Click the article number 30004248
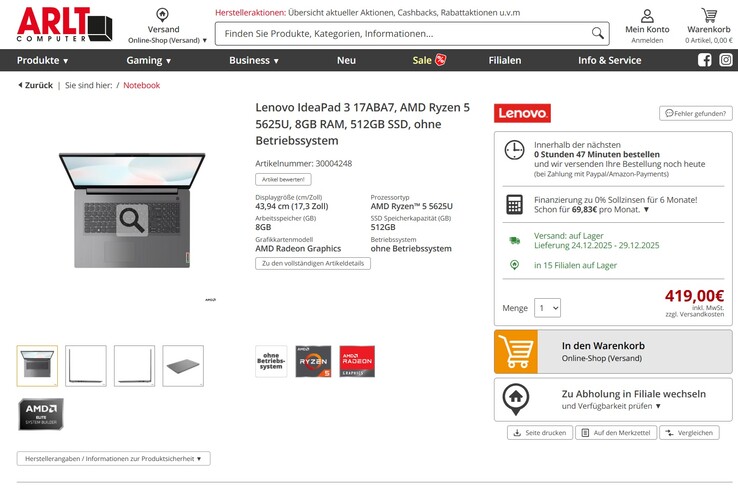Image resolution: width=738 pixels, height=491 pixels. (334, 163)
